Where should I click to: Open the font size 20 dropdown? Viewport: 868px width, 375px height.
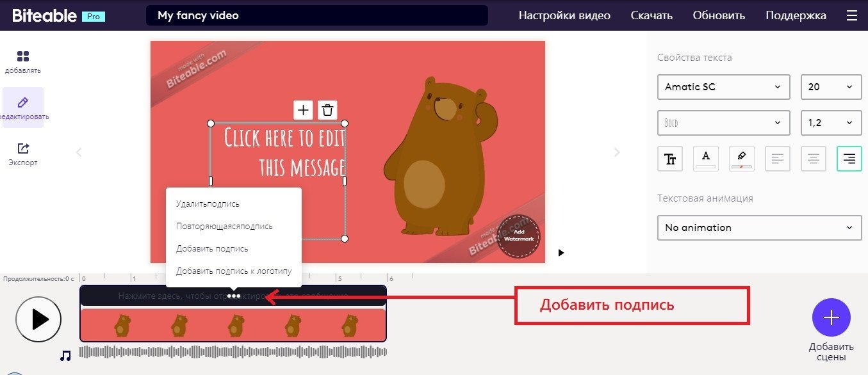(x=831, y=87)
